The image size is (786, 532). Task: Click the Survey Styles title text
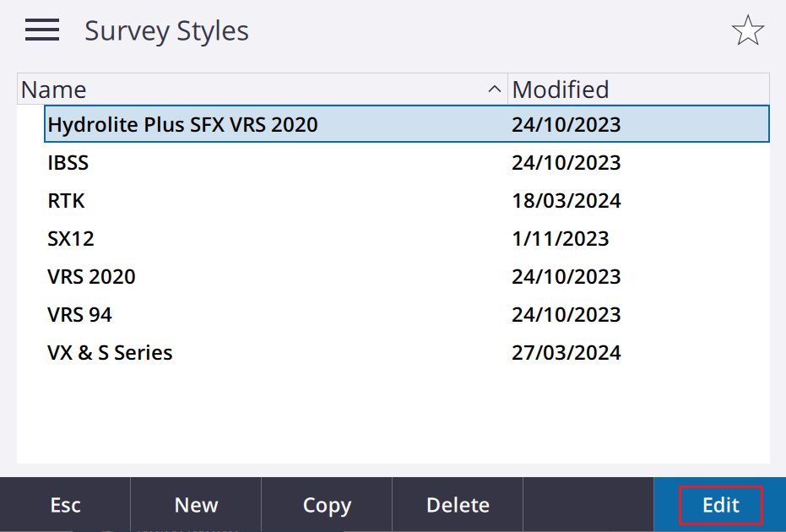click(166, 31)
